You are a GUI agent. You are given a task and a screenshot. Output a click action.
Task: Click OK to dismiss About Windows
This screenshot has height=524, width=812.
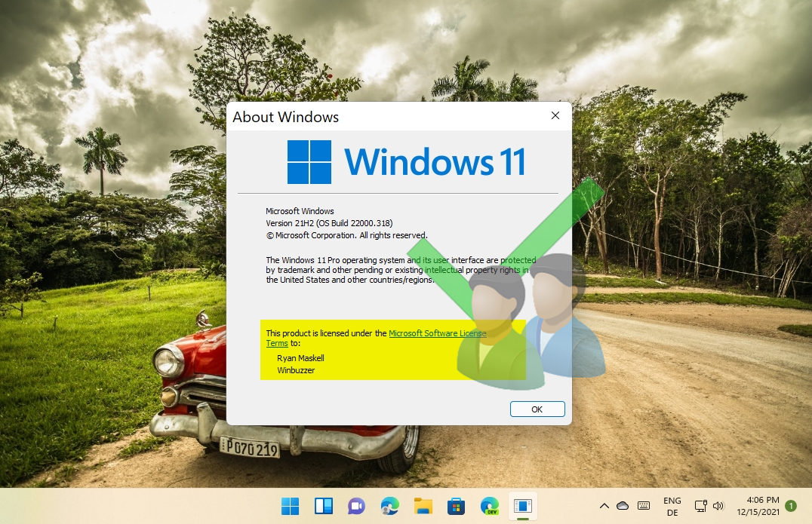click(537, 409)
